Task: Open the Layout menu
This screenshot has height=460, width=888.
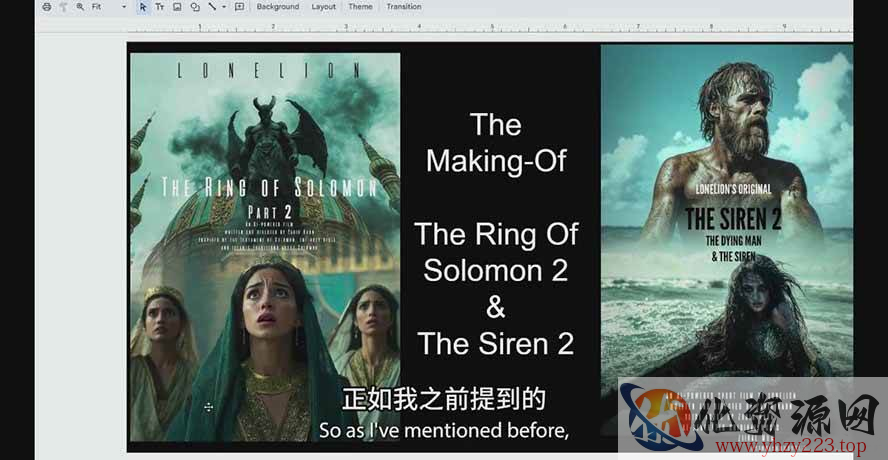Action: (x=323, y=7)
